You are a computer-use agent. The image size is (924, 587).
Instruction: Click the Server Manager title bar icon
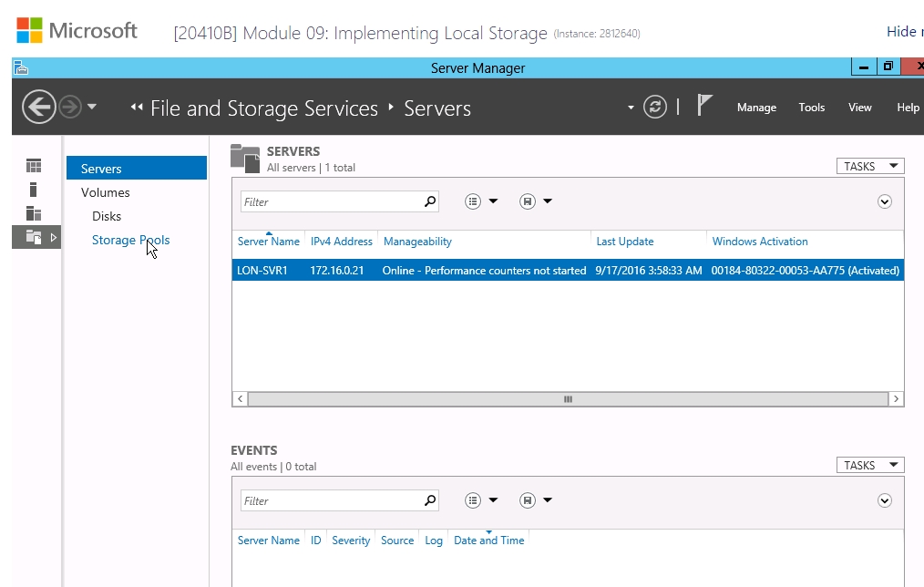pos(21,67)
